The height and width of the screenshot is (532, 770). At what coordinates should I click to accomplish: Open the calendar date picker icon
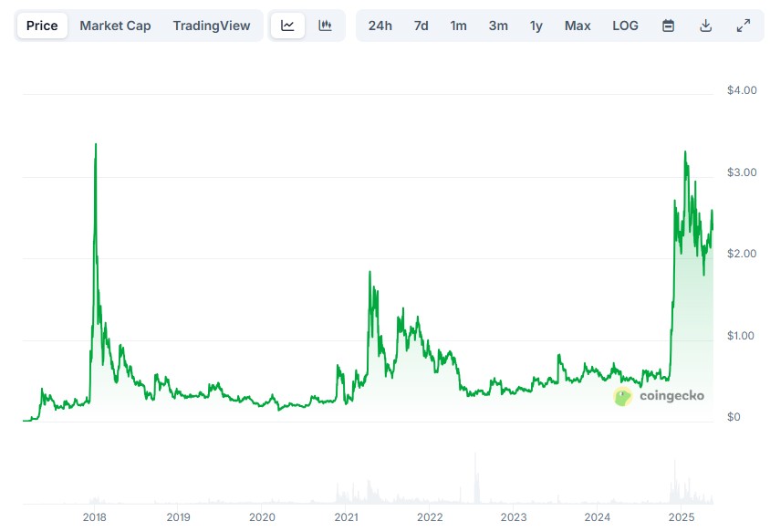pyautogui.click(x=668, y=26)
